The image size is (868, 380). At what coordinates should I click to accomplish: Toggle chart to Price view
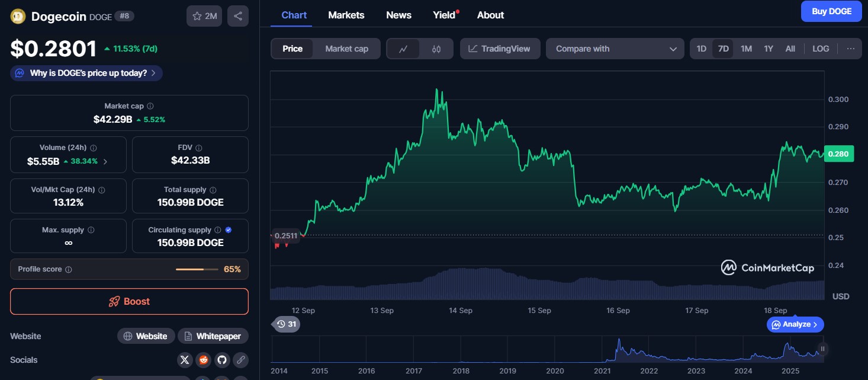point(292,49)
